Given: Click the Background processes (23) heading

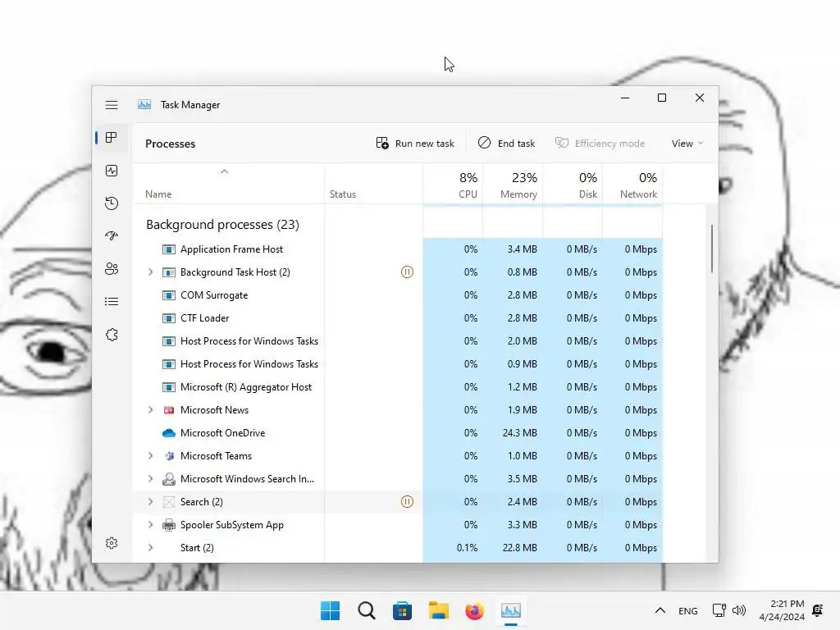Looking at the screenshot, I should click(x=222, y=225).
